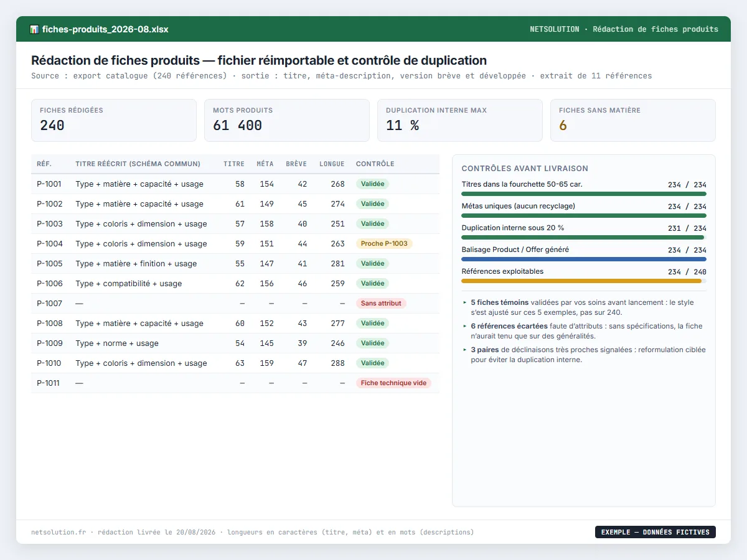Click MÉTA value 154 in row P-1001
This screenshot has height=560, width=747.
[267, 184]
